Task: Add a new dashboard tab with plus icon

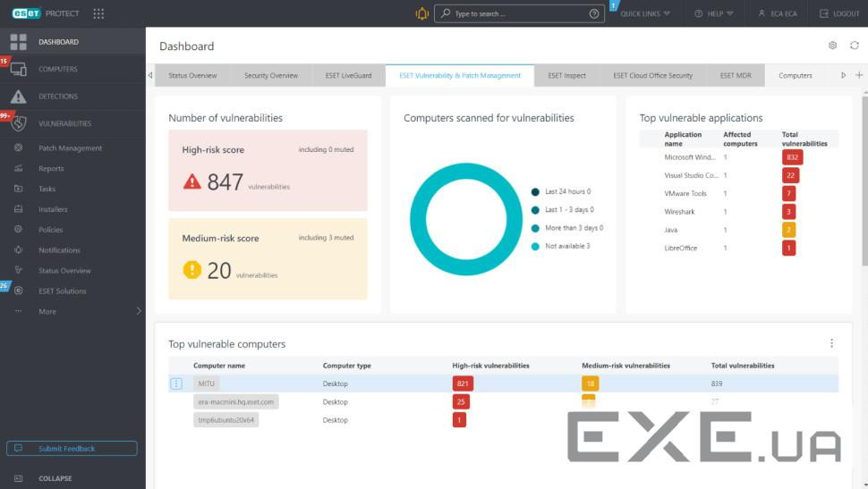Action: point(858,75)
